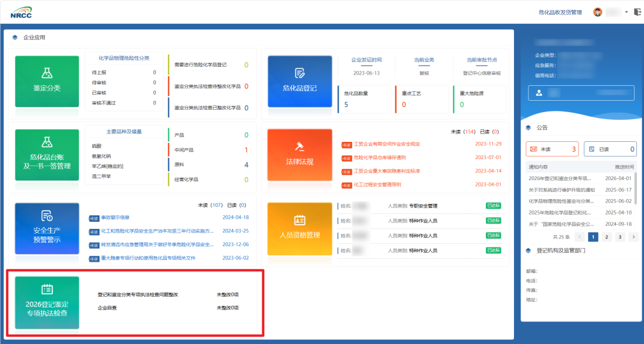The image size is (644, 344).
Task: Click the 重点工艺 count
Action: 404,105
